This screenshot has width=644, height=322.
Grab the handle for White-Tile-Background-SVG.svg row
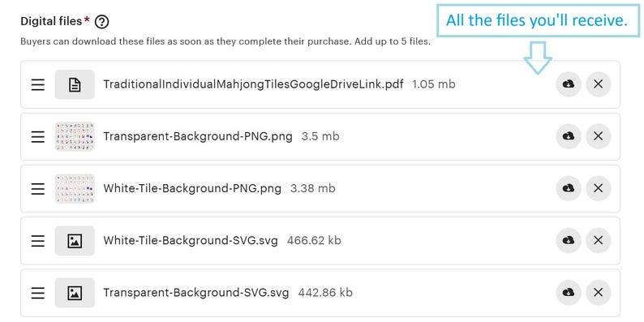click(38, 241)
